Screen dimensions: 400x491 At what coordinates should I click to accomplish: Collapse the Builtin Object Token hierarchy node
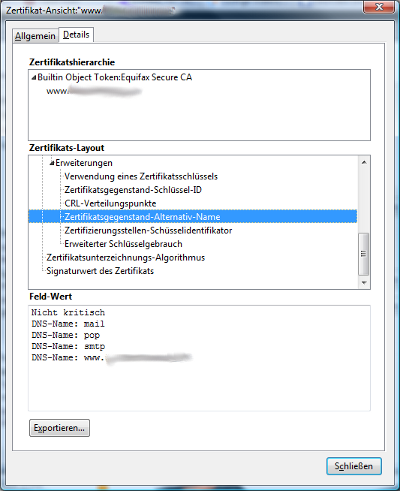click(33, 78)
